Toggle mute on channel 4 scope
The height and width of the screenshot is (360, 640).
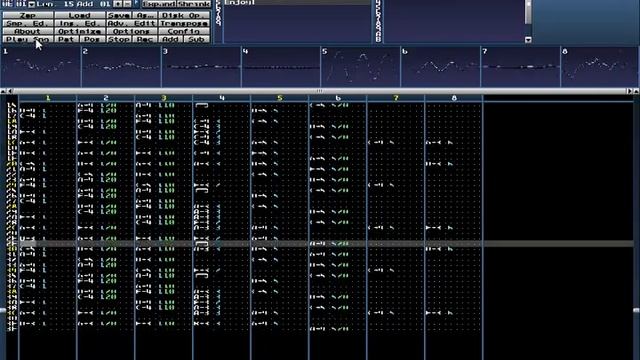(281, 67)
